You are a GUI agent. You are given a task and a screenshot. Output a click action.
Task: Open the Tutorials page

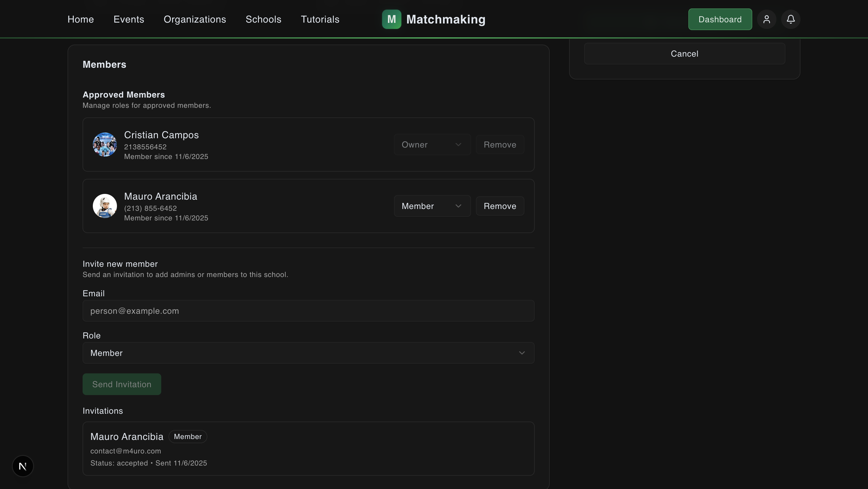point(320,19)
